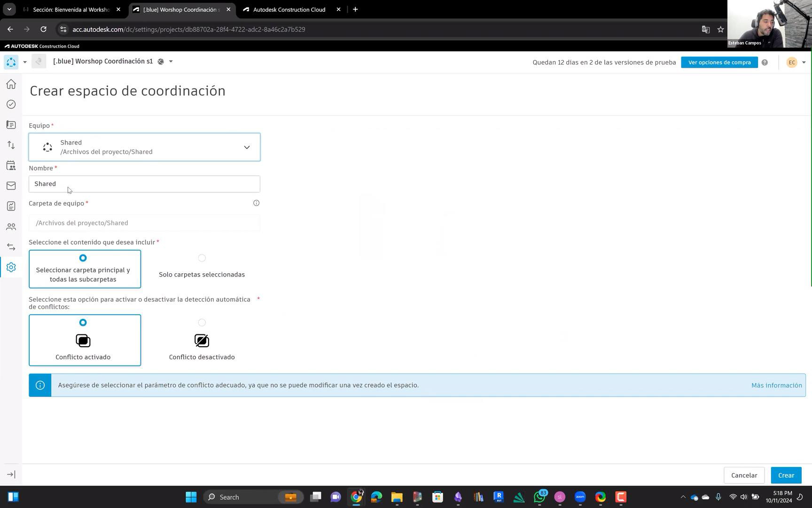Click the mail envelope icon in sidebar
The image size is (812, 508).
tap(11, 186)
